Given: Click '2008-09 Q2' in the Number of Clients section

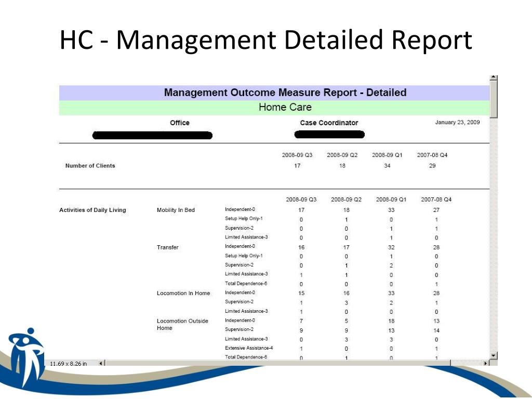Looking at the screenshot, I should point(342,155).
